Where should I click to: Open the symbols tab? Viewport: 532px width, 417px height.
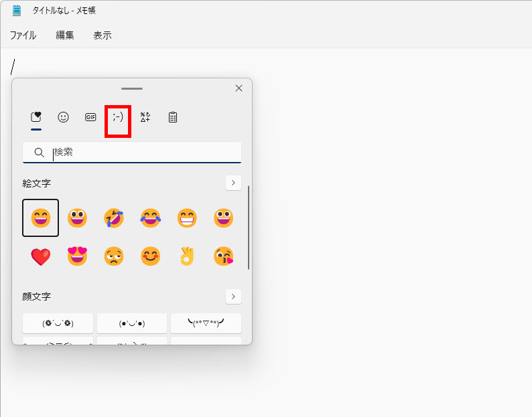[145, 117]
